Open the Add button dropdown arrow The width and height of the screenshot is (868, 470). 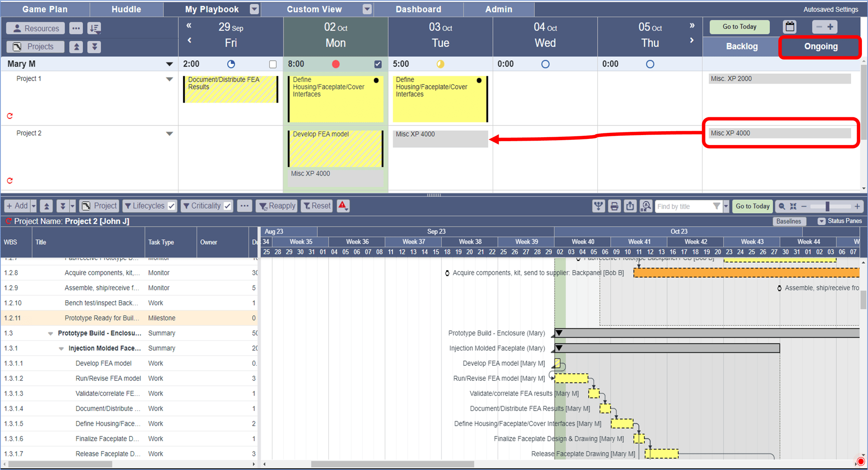[33, 206]
